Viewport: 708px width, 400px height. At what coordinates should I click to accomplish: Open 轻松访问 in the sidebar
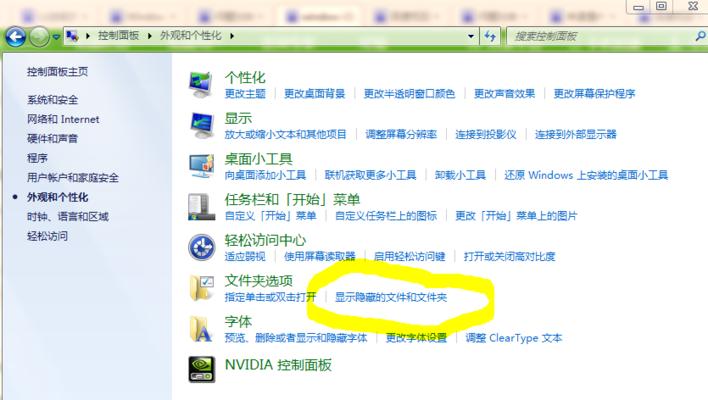click(47, 236)
